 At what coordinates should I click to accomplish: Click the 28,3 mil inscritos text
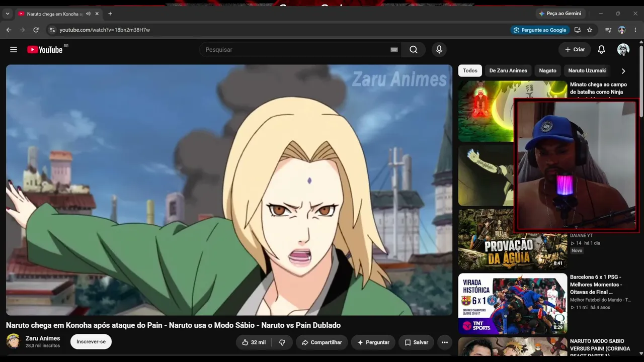pyautogui.click(x=43, y=346)
